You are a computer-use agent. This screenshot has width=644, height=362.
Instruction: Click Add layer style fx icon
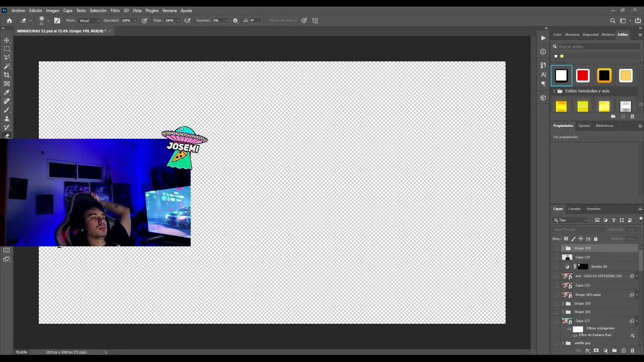[587, 350]
